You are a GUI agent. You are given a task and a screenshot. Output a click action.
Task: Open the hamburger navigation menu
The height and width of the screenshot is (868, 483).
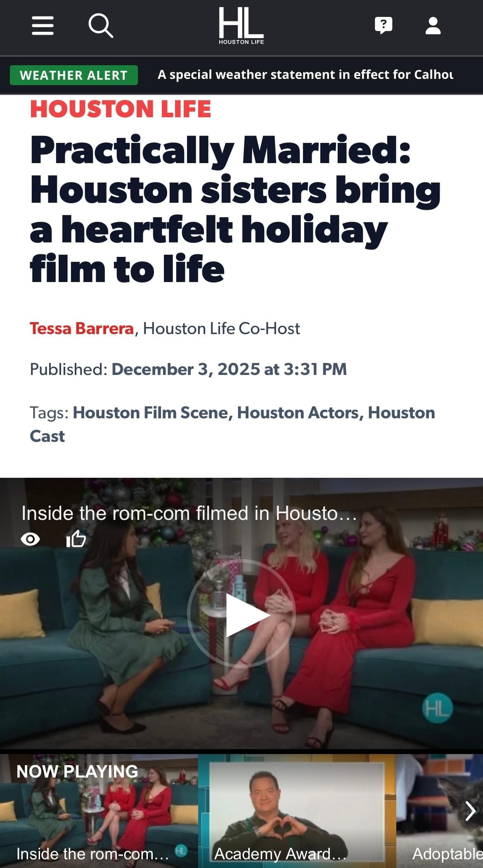click(43, 26)
